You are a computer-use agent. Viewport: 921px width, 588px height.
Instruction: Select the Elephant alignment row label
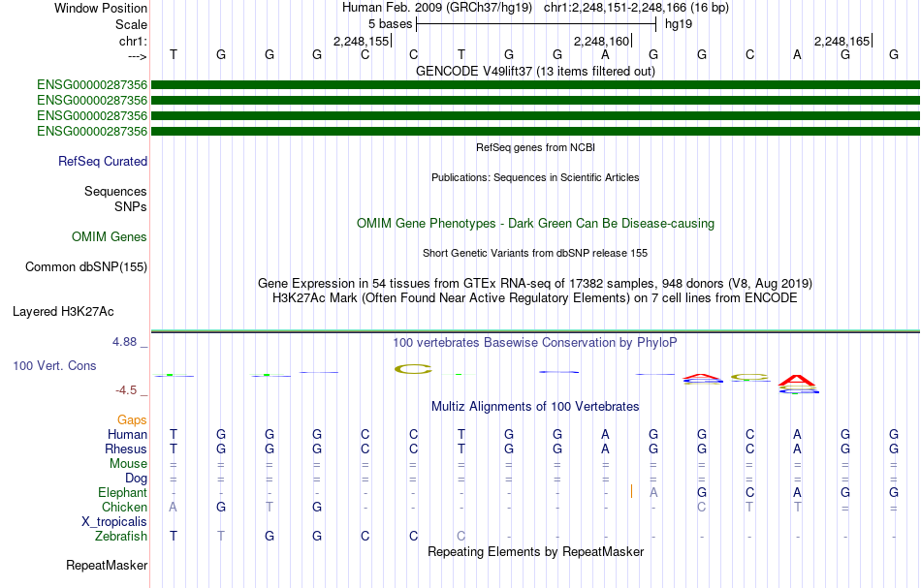tap(122, 493)
